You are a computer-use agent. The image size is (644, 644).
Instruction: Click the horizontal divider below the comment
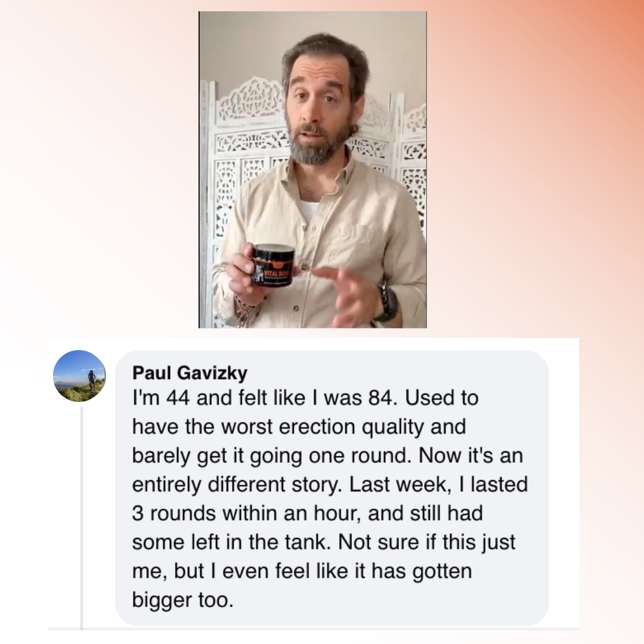pyautogui.click(x=313, y=628)
